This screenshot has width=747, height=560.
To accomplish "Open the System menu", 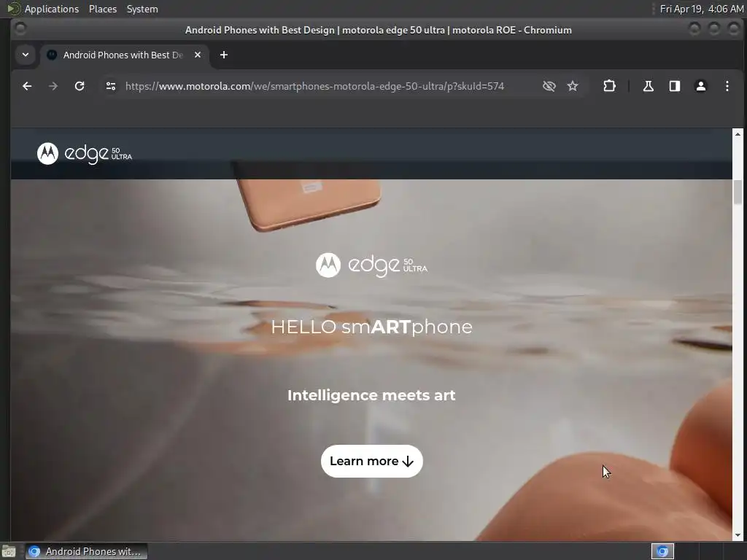I will click(142, 9).
